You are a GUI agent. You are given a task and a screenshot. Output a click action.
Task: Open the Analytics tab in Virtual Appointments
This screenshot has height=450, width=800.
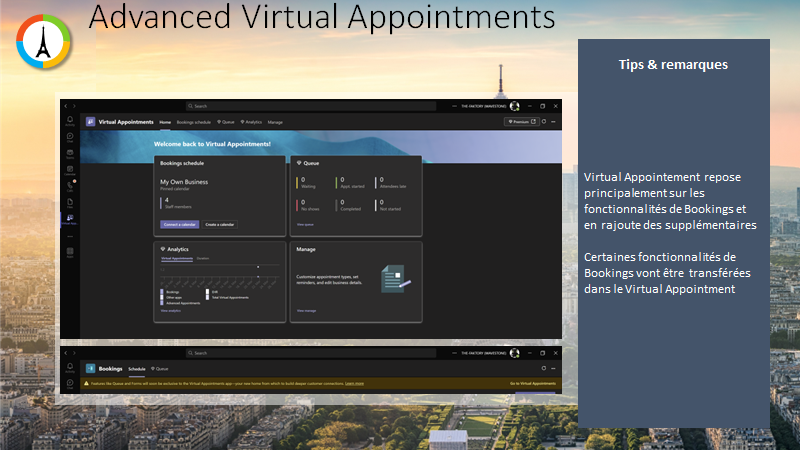click(251, 122)
